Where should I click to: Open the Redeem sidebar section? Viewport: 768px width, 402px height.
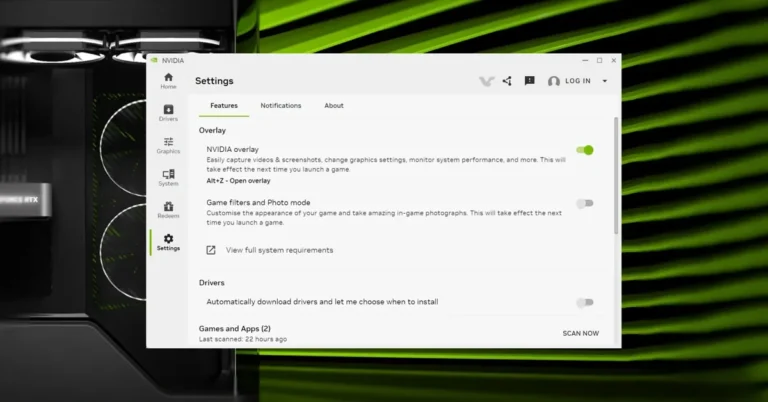tap(168, 210)
